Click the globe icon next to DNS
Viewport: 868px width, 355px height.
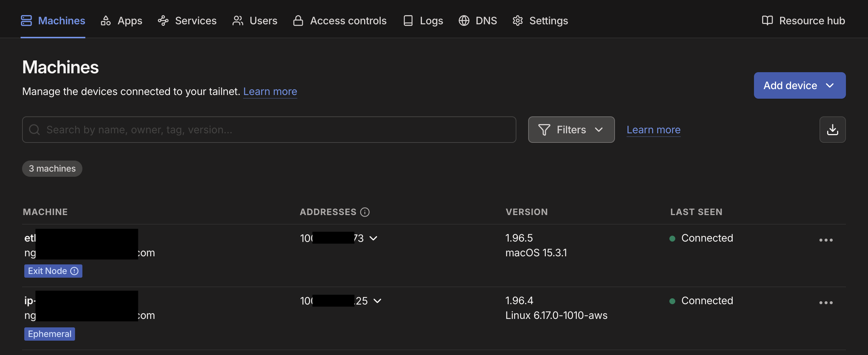point(464,21)
